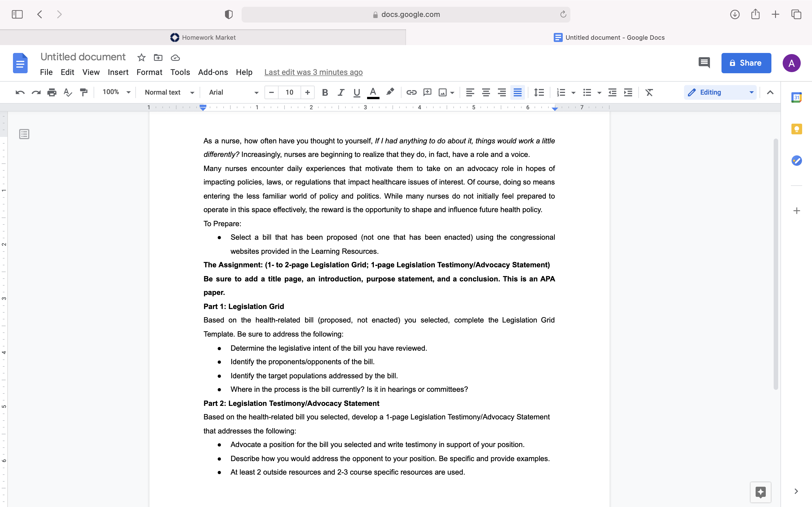Open the last edit history link
The image size is (812, 507).
pyautogui.click(x=314, y=72)
